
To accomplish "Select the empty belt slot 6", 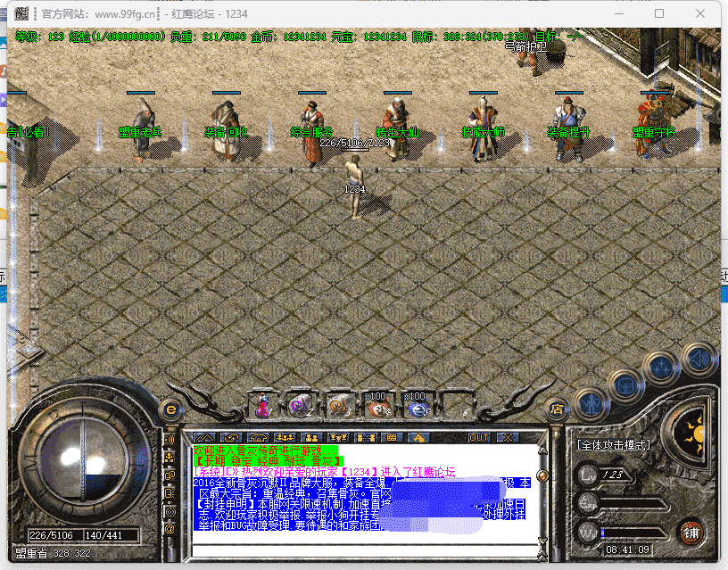I will pyautogui.click(x=458, y=405).
